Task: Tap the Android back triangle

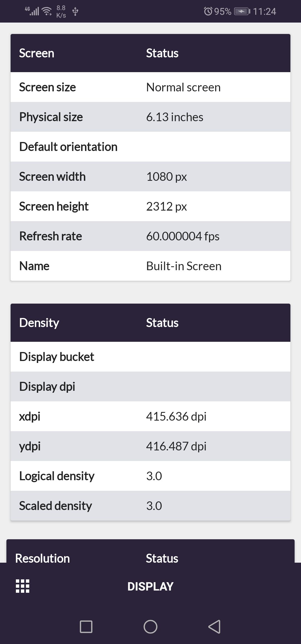Action: point(214,627)
